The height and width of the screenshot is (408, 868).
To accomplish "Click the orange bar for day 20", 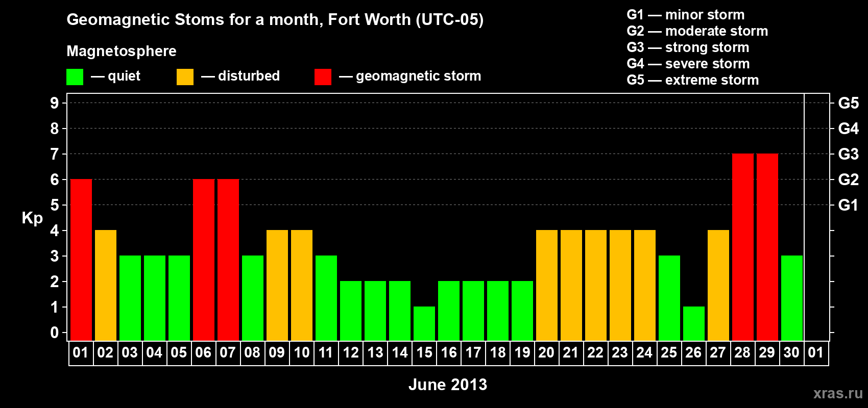I will tap(547, 286).
